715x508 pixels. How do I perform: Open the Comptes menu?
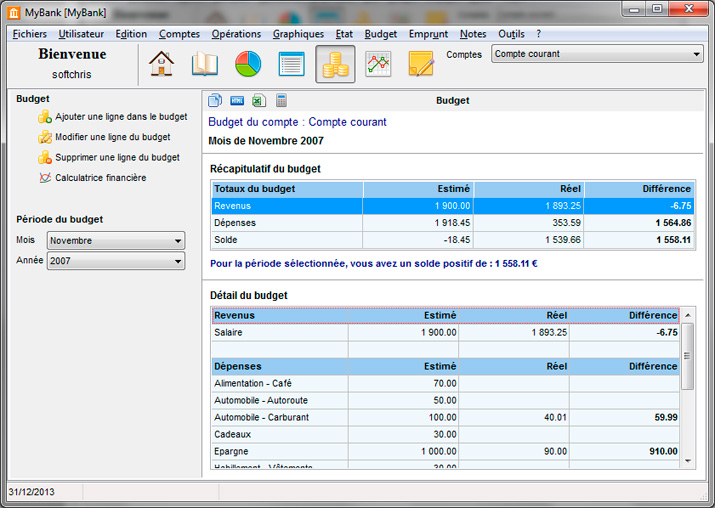pyautogui.click(x=179, y=34)
